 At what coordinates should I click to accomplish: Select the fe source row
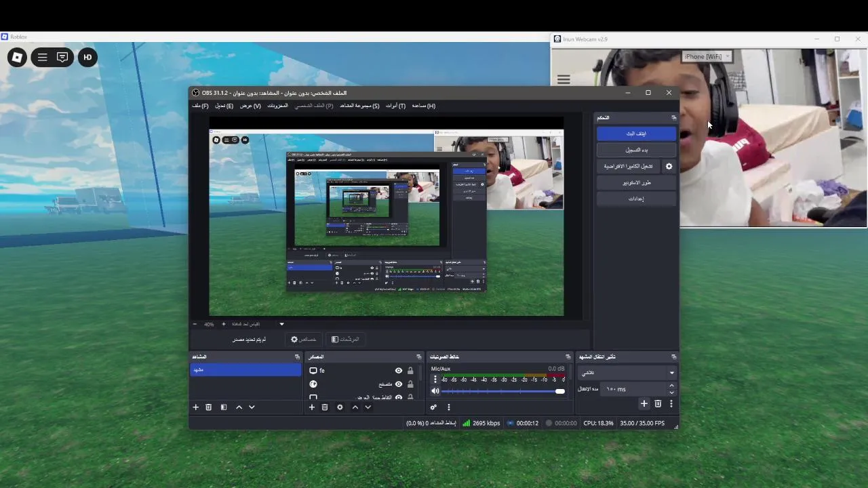click(362, 371)
